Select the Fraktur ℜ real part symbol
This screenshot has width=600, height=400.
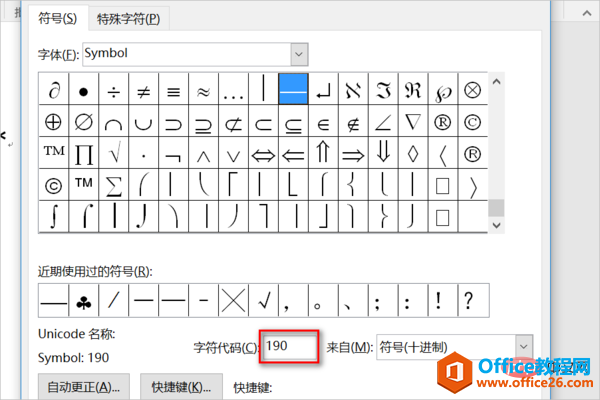coord(413,88)
